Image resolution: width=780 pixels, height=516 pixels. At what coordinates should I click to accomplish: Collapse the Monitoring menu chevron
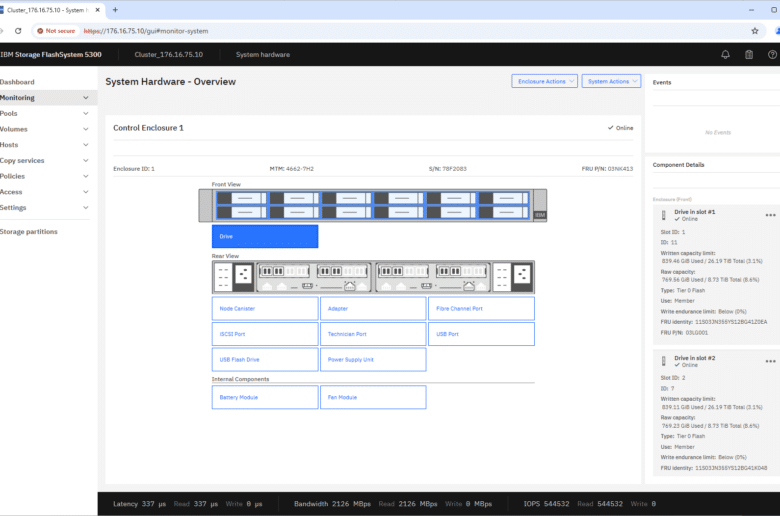[x=86, y=98]
